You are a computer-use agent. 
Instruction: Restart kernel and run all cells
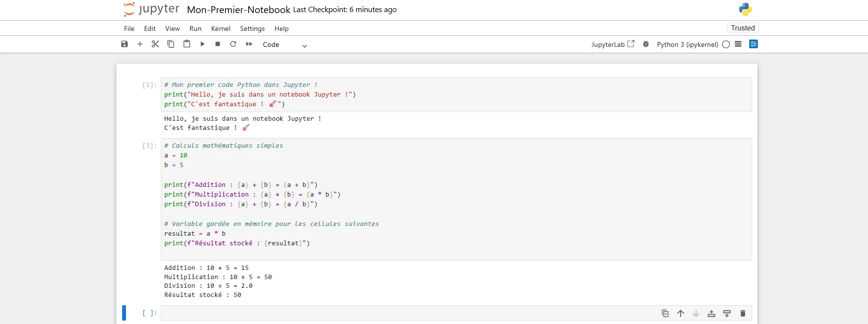249,44
